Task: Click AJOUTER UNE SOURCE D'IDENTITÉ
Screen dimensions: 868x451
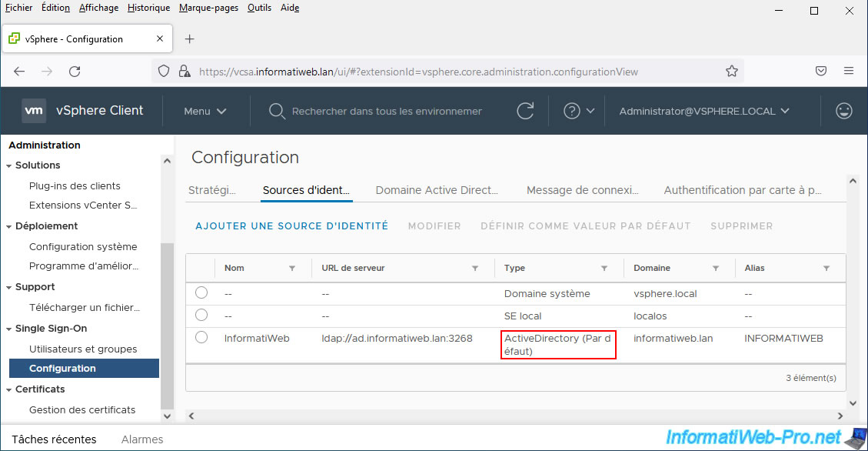Action: pos(291,226)
